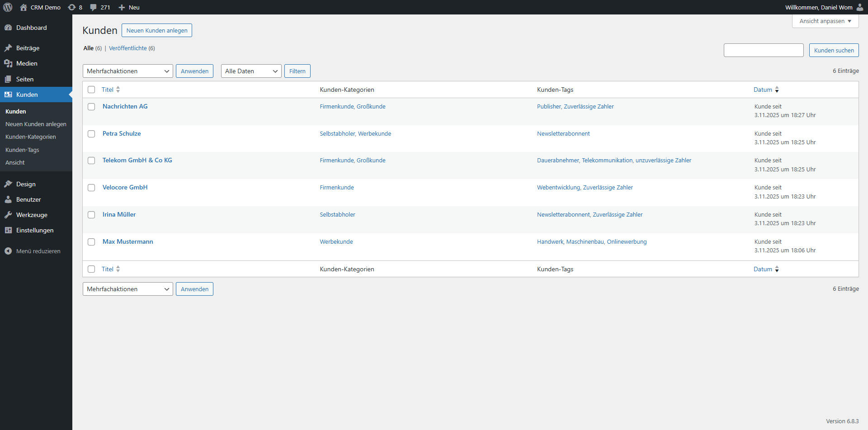Screen dimensions: 868x430
Task: Open pending updates via the refresh icon
Action: pos(75,7)
